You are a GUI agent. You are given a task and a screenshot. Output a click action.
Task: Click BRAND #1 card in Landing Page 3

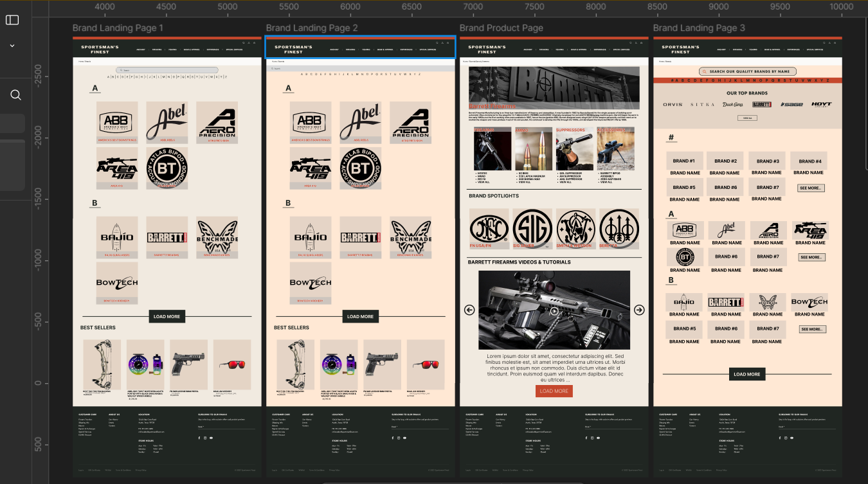683,161
